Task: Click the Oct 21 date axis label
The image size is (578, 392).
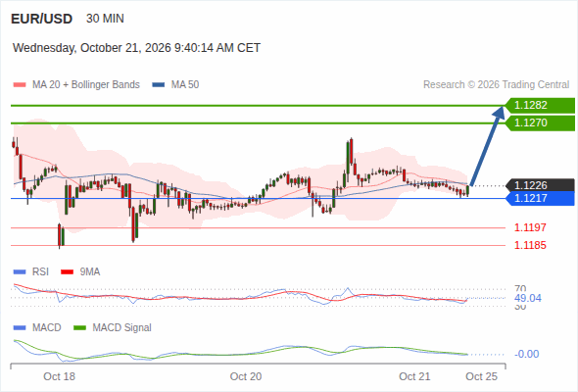Action: 414,376
